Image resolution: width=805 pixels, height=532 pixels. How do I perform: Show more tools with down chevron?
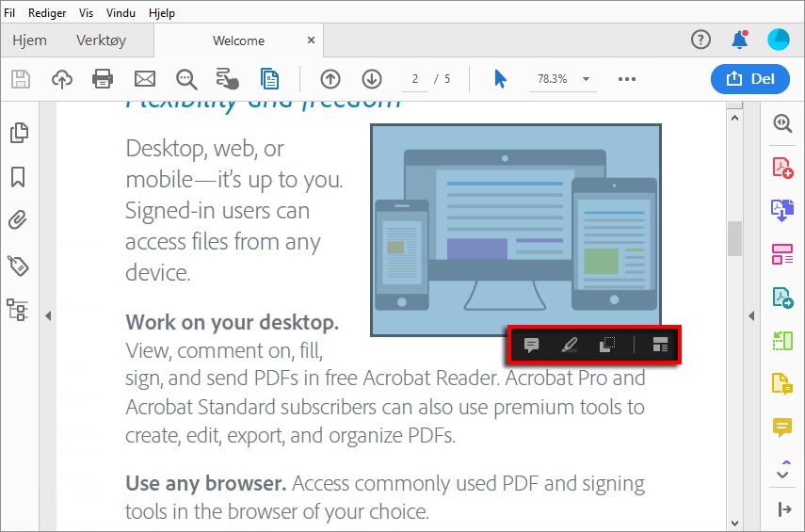(782, 474)
